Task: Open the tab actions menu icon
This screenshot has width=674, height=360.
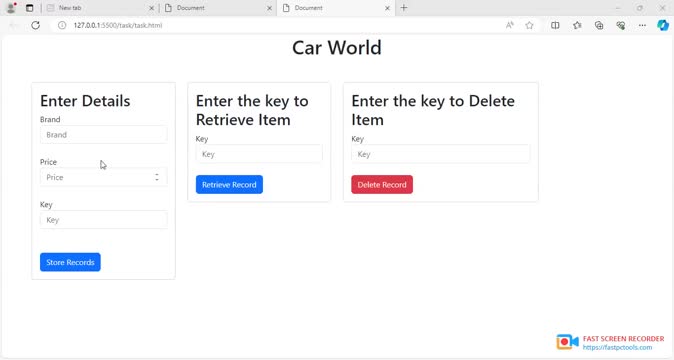Action: [29, 8]
